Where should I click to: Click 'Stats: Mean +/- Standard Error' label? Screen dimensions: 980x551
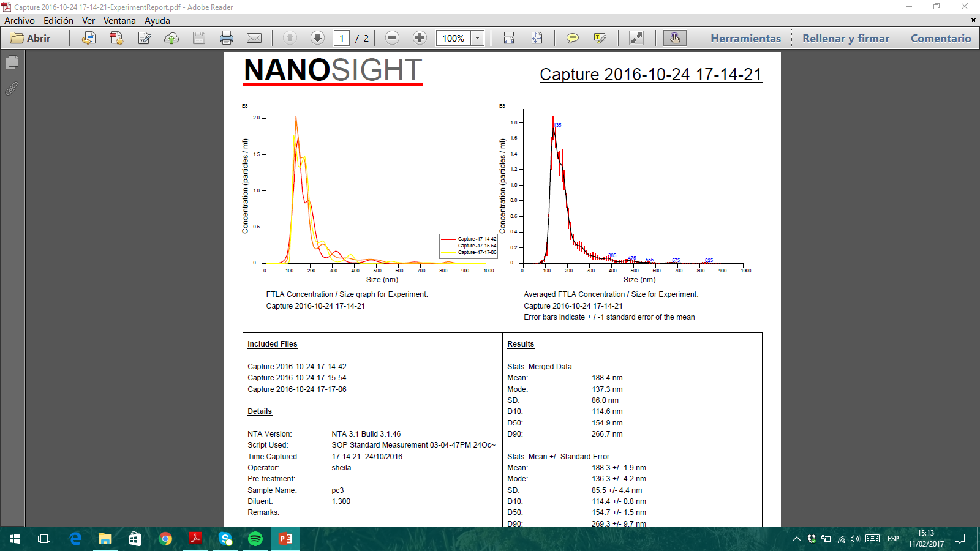(558, 457)
